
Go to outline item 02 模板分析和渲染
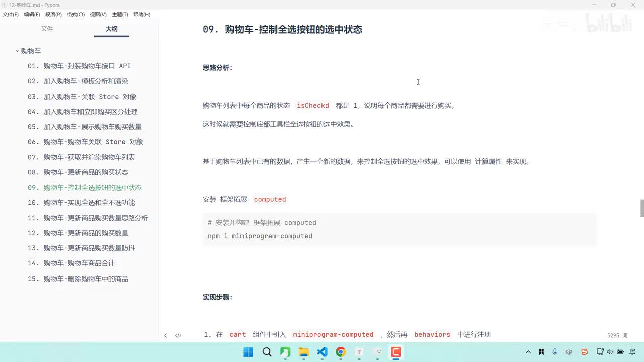(x=78, y=81)
